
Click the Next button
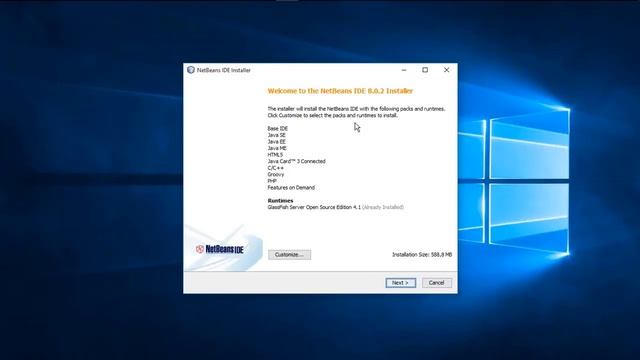click(x=400, y=282)
